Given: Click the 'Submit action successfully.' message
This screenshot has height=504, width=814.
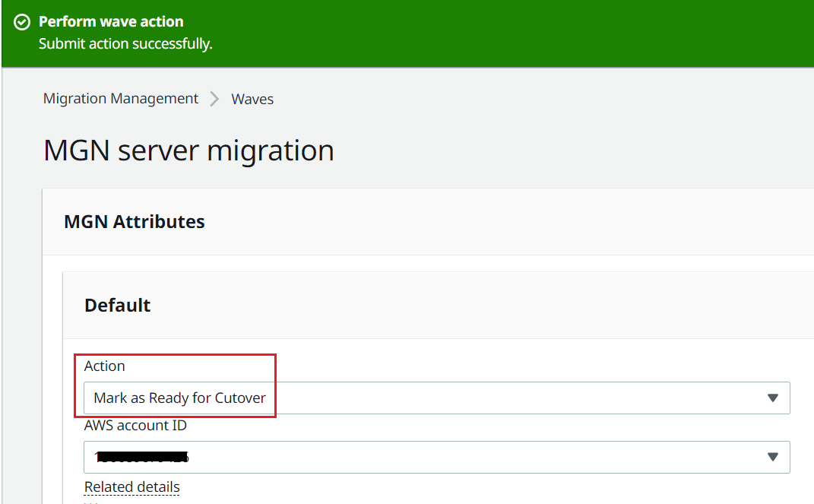Looking at the screenshot, I should (125, 43).
